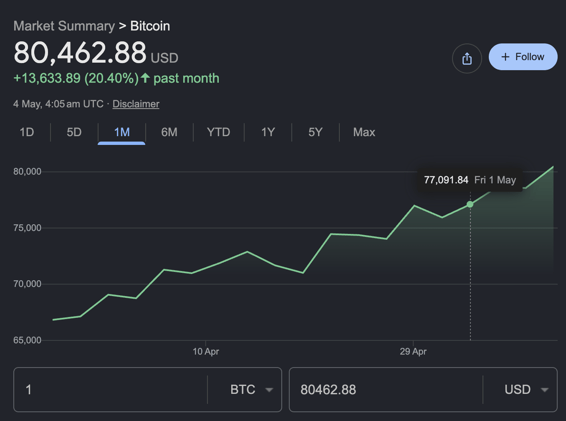Click the 4 May, 4:05 am UTC timestamp

[x=58, y=104]
